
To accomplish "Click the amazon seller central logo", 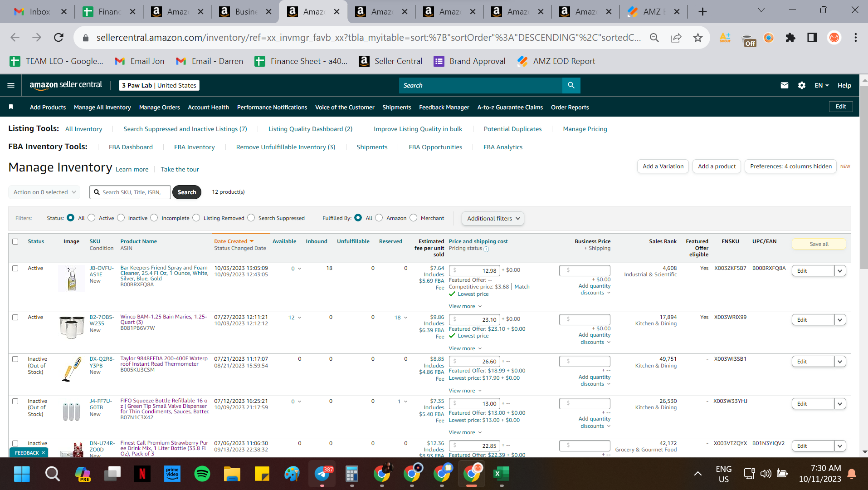I will click(x=66, y=85).
